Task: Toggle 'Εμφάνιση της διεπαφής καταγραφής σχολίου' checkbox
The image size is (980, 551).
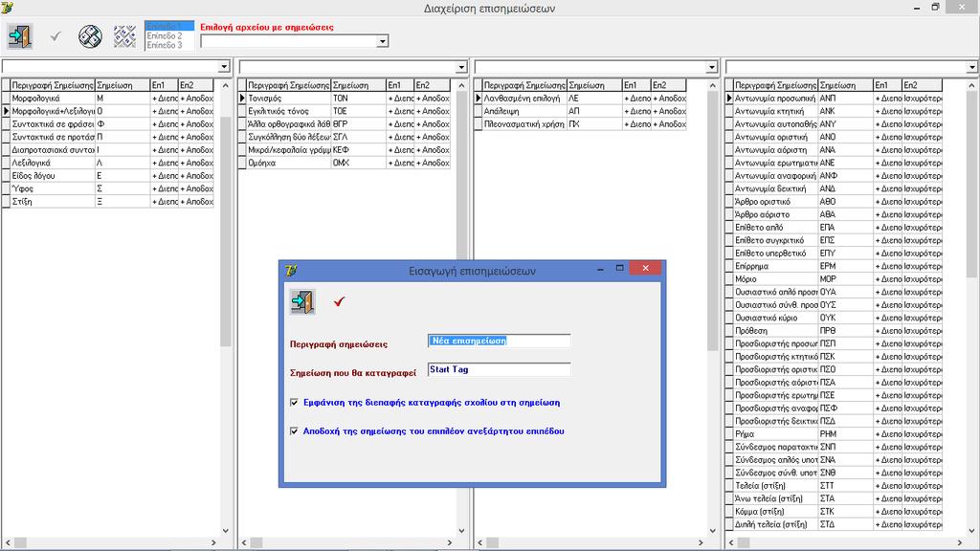Action: coord(295,403)
